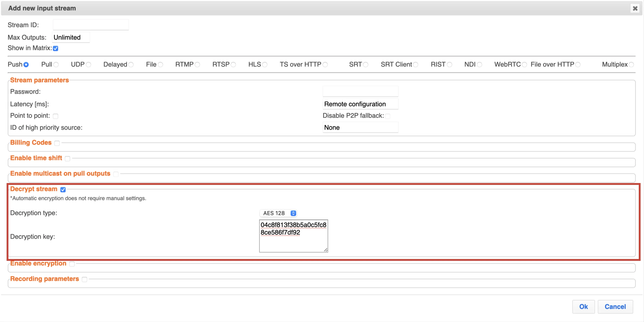
Task: Select the SRT radio button
Action: (x=366, y=65)
